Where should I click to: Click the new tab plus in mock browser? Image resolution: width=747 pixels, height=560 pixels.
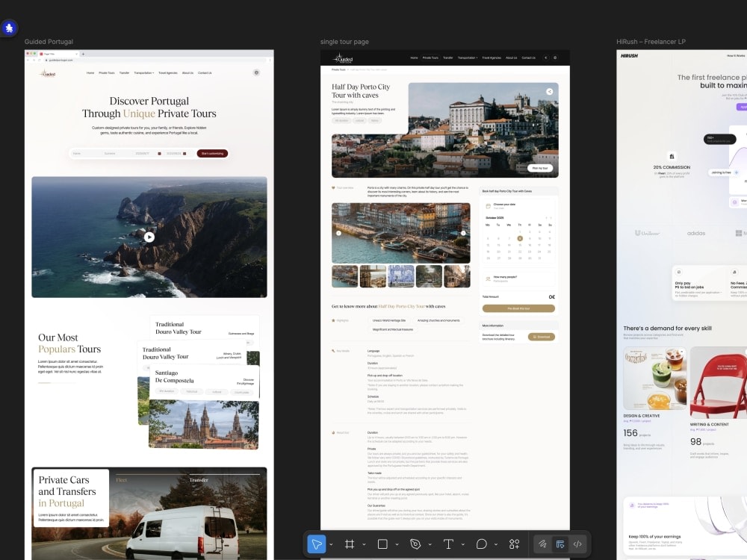coord(83,54)
